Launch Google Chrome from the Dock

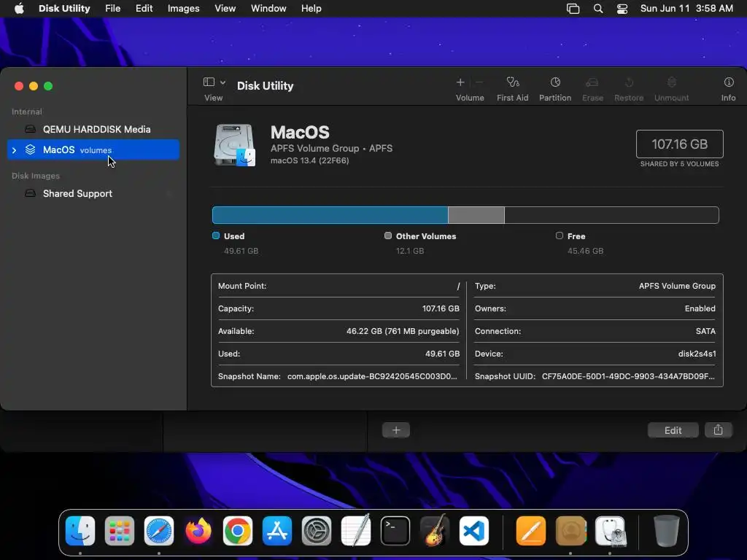(238, 531)
